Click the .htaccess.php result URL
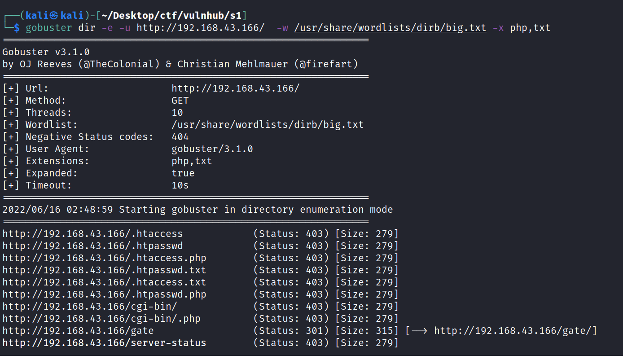The height and width of the screenshot is (364, 623). pos(104,258)
